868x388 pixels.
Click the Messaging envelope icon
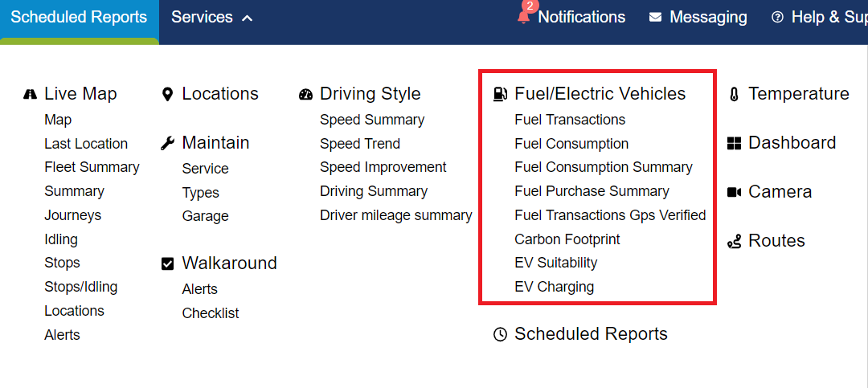656,18
